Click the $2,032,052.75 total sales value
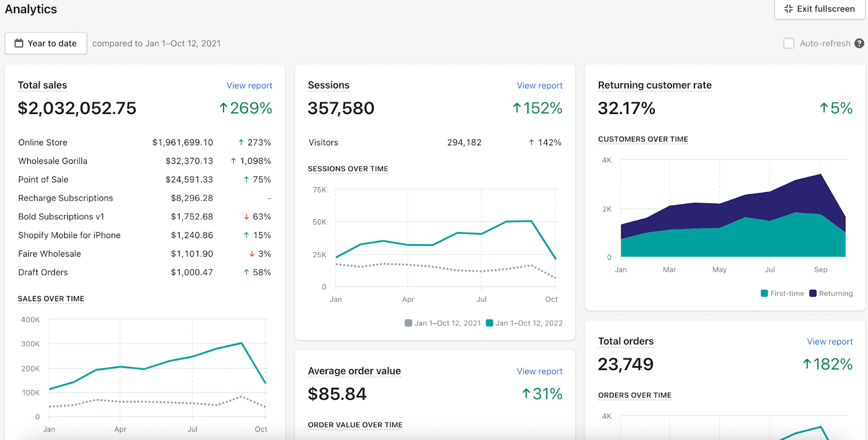The width and height of the screenshot is (868, 440). 77,109
